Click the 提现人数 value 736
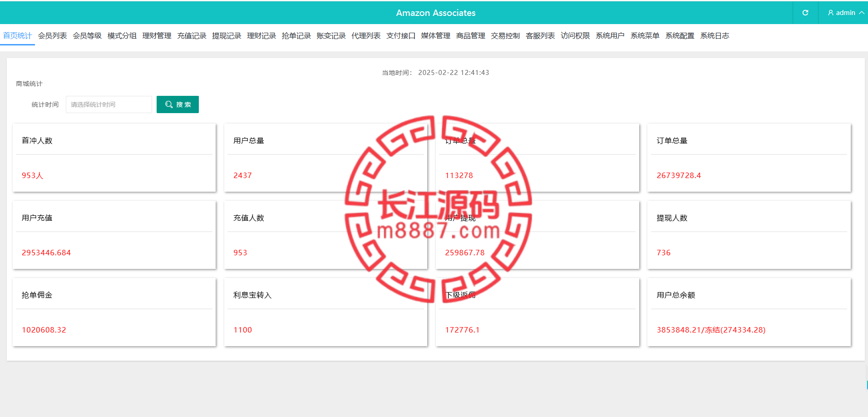This screenshot has width=868, height=417. (x=663, y=253)
